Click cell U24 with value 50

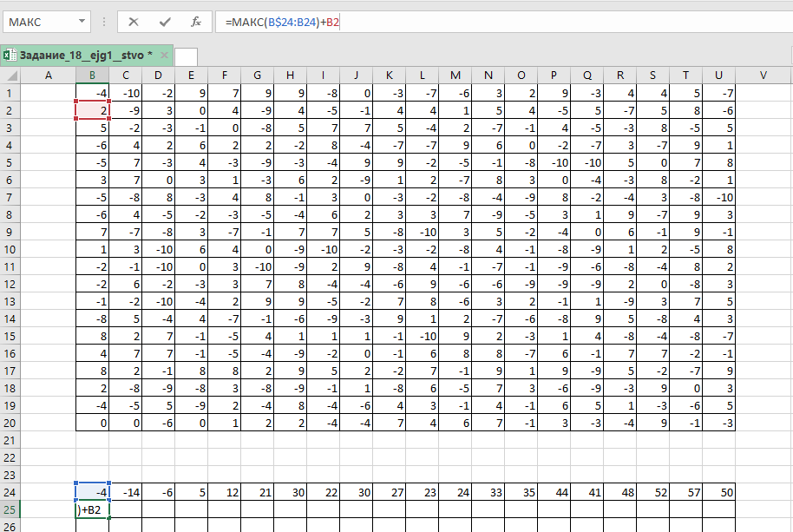[x=719, y=492]
